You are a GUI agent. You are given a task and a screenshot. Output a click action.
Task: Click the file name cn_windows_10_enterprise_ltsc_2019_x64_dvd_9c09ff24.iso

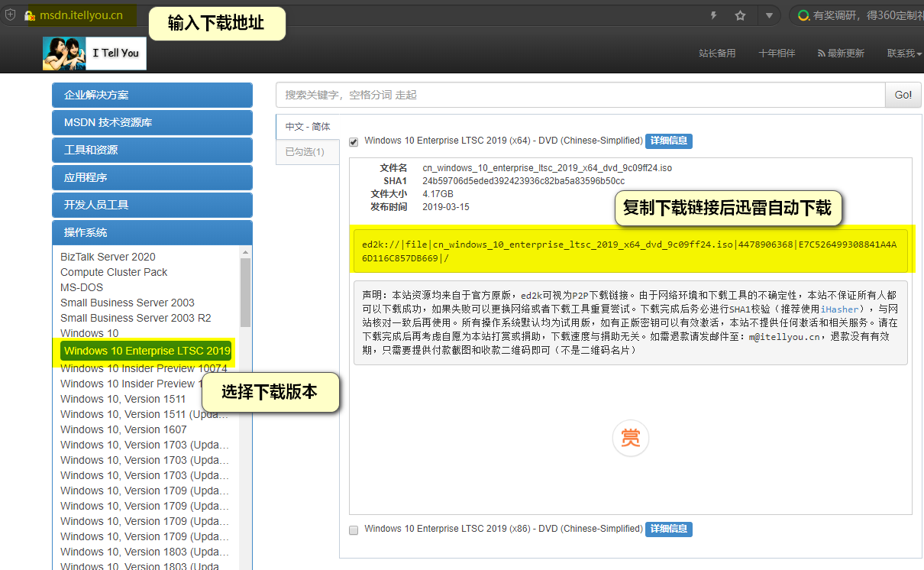[x=548, y=168]
